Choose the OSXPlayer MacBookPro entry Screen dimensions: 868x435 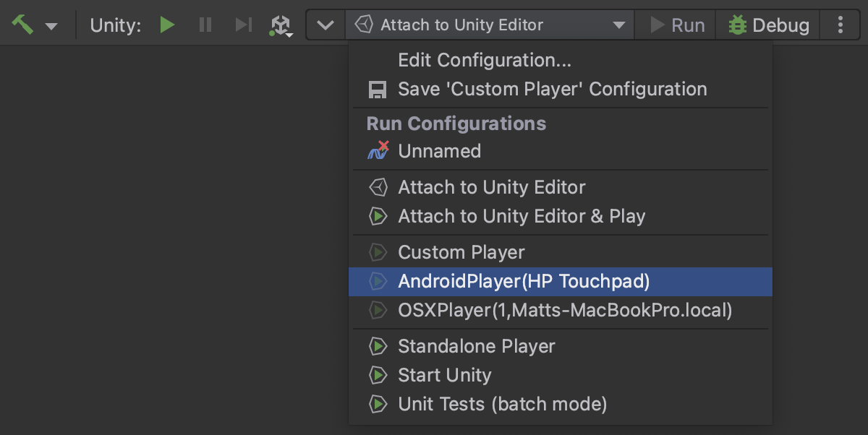(x=564, y=310)
